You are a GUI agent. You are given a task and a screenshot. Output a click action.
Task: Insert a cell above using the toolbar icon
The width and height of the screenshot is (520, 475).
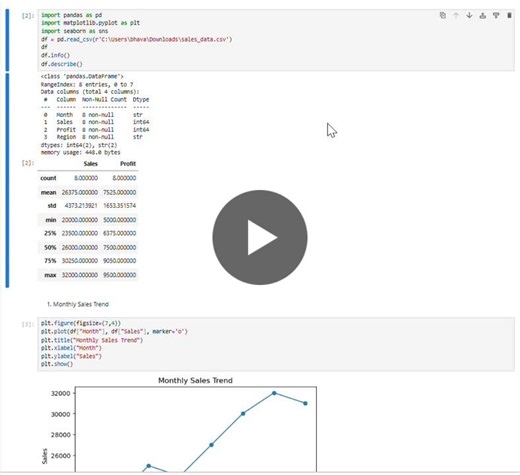point(482,15)
